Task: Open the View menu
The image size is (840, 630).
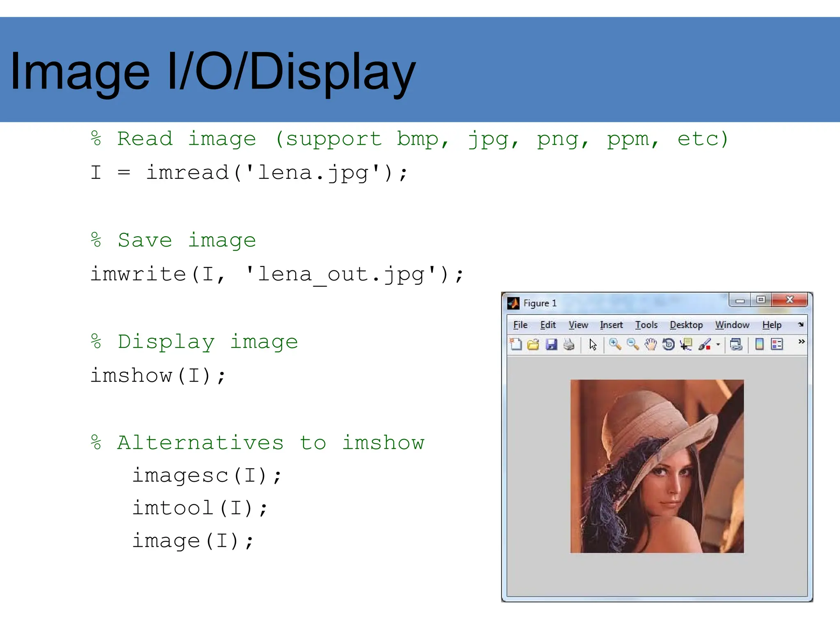Action: coord(578,325)
